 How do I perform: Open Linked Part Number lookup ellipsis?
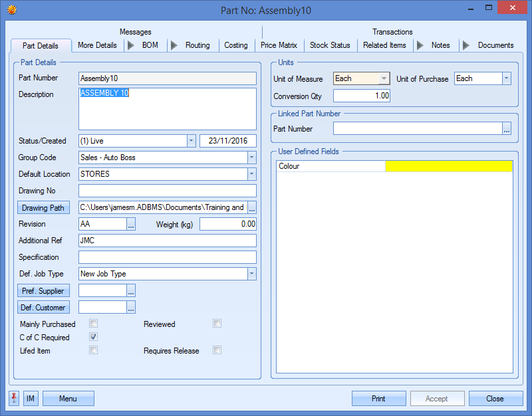coord(507,129)
